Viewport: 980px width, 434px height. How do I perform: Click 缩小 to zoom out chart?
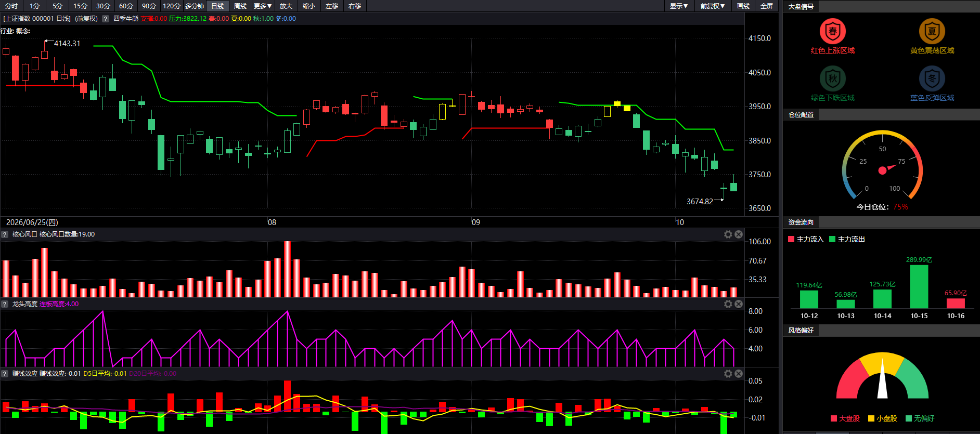308,6
